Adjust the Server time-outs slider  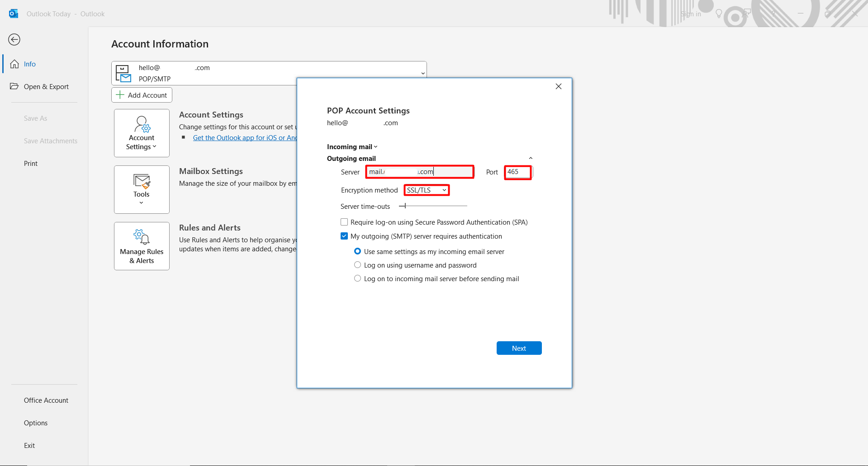(x=405, y=206)
